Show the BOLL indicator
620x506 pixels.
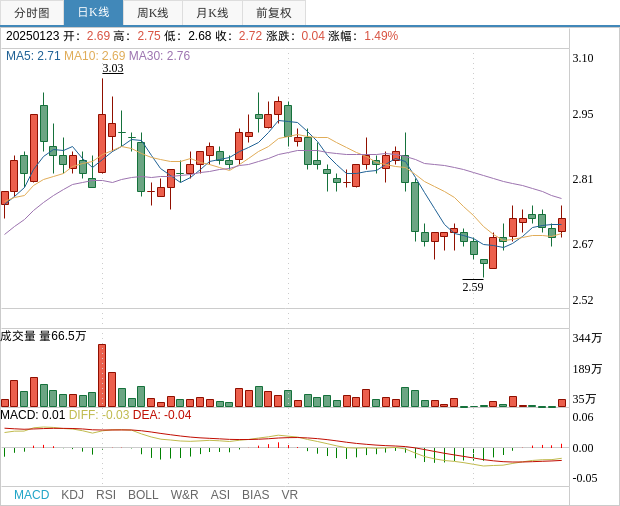tap(143, 495)
